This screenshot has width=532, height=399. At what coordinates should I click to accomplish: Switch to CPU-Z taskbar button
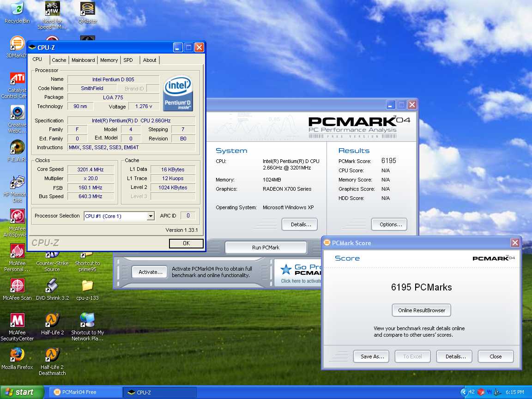point(159,392)
